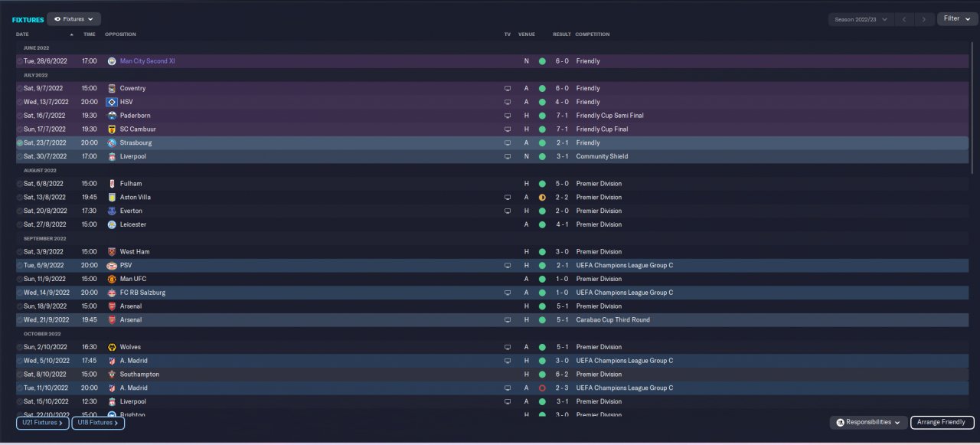Toggle the round marker beside Sat, 9/7/2022
Screen dimensions: 980x445
[x=20, y=88]
